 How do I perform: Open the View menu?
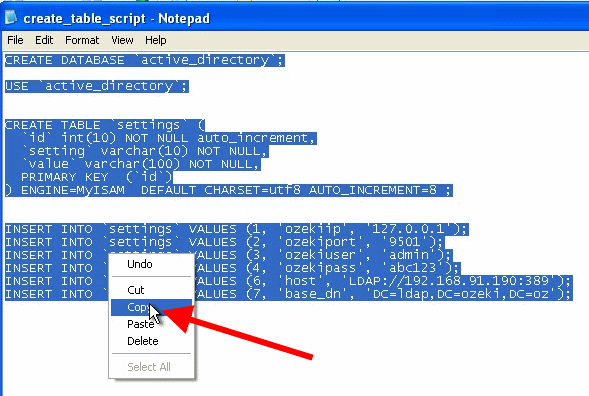[122, 40]
